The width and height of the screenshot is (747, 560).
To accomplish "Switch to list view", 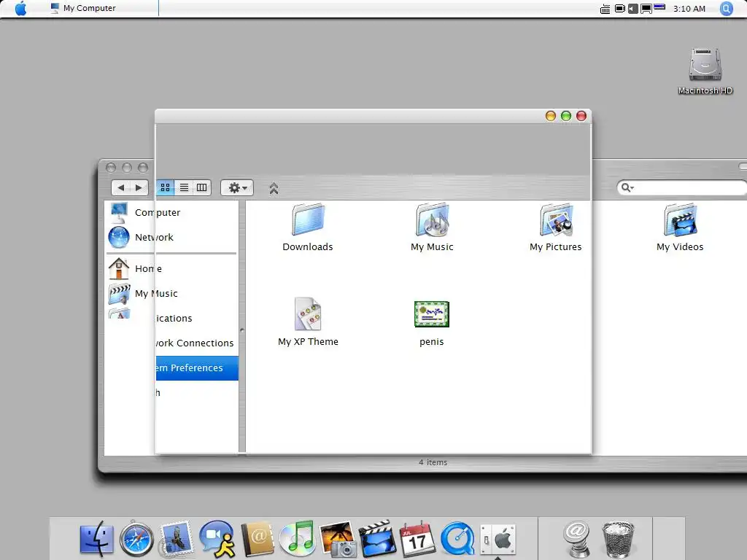I will [184, 187].
